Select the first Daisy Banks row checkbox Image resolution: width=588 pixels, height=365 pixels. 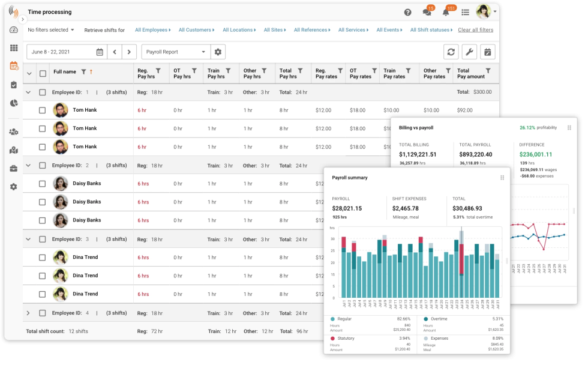[43, 184]
